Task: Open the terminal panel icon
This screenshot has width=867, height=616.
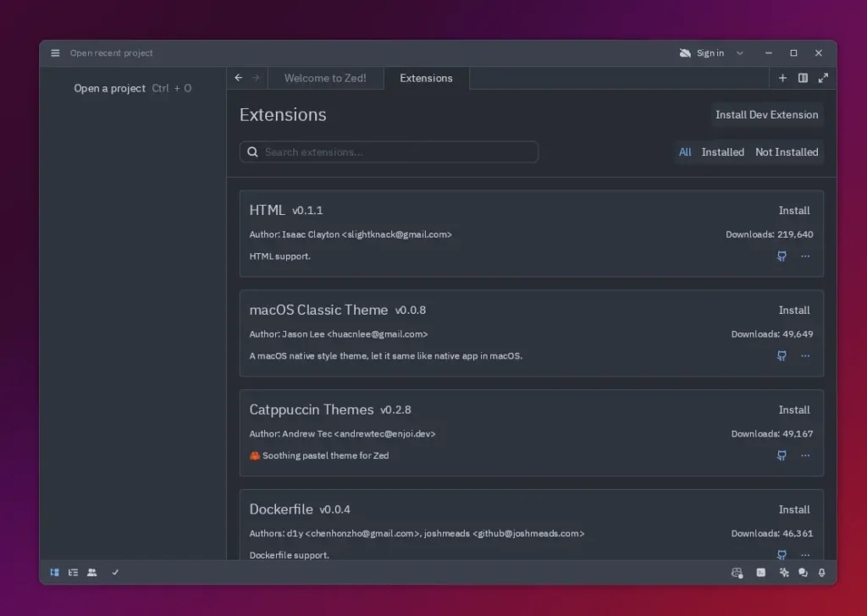Action: coord(761,572)
